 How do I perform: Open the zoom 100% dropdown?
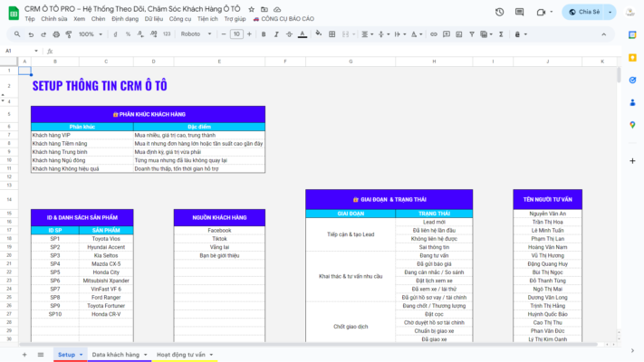pyautogui.click(x=90, y=33)
